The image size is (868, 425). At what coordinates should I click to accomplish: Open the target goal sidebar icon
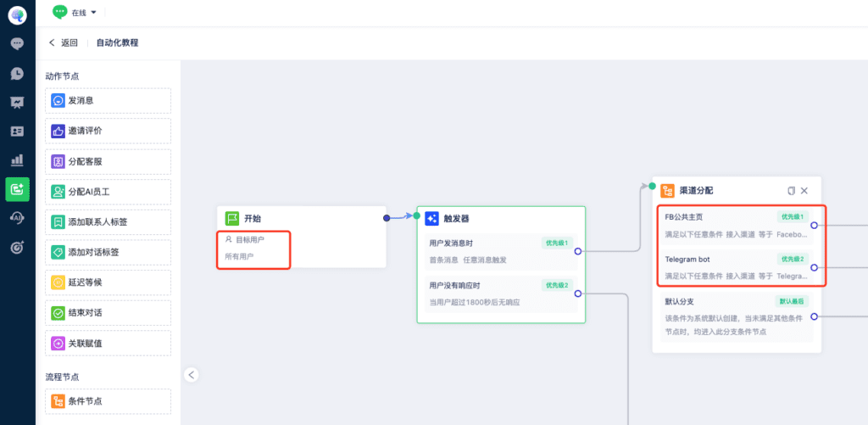click(x=17, y=247)
